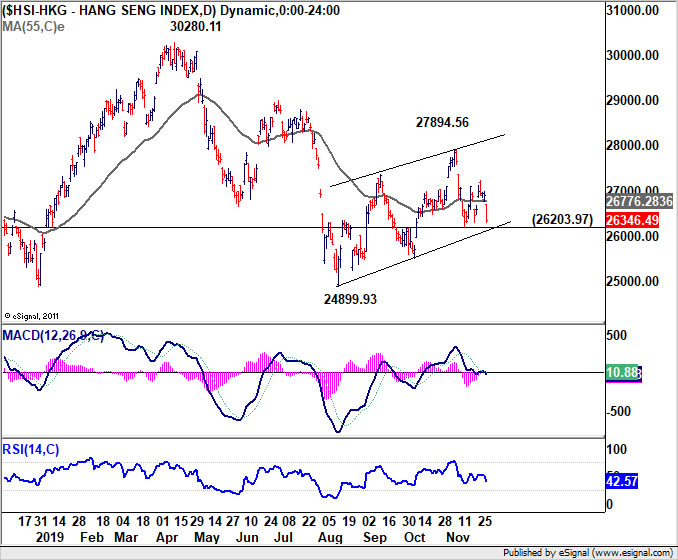
Task: Select the blue 42.57 RSI value tag
Action: pyautogui.click(x=622, y=481)
